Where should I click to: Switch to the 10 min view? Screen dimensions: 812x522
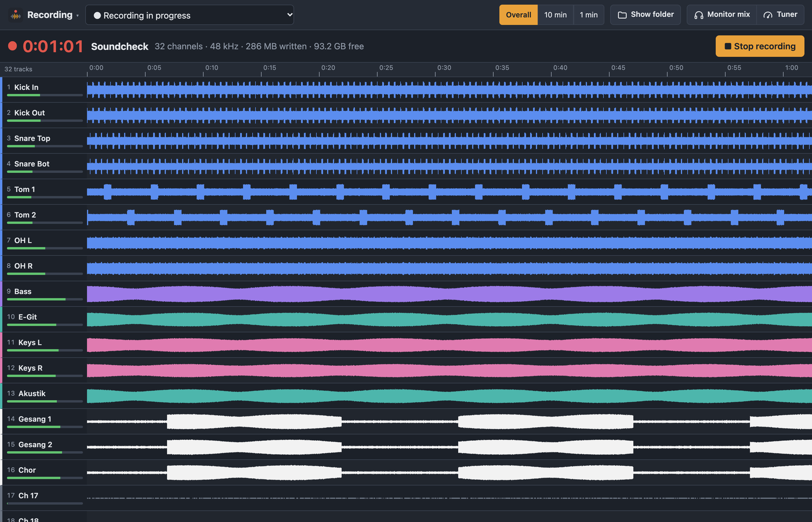pos(555,15)
